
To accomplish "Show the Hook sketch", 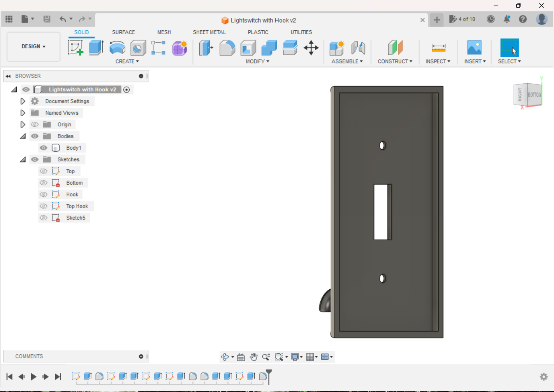I will pyautogui.click(x=44, y=194).
